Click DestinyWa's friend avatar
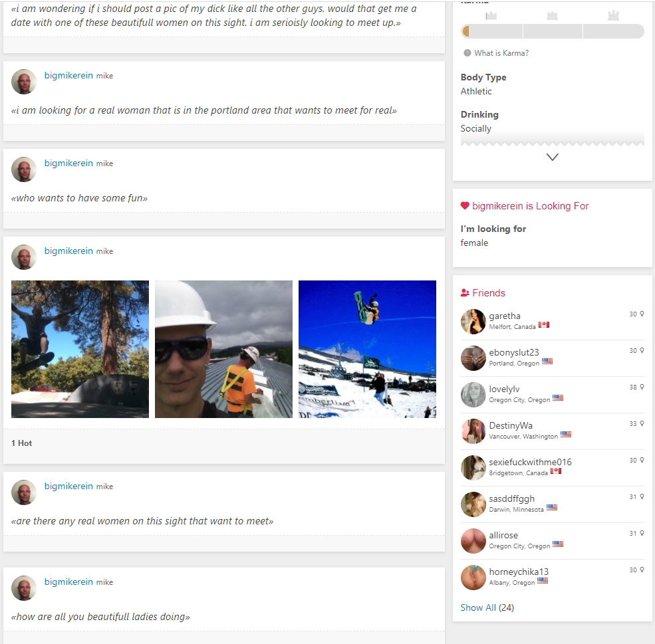Image resolution: width=655 pixels, height=644 pixels. pos(473,431)
